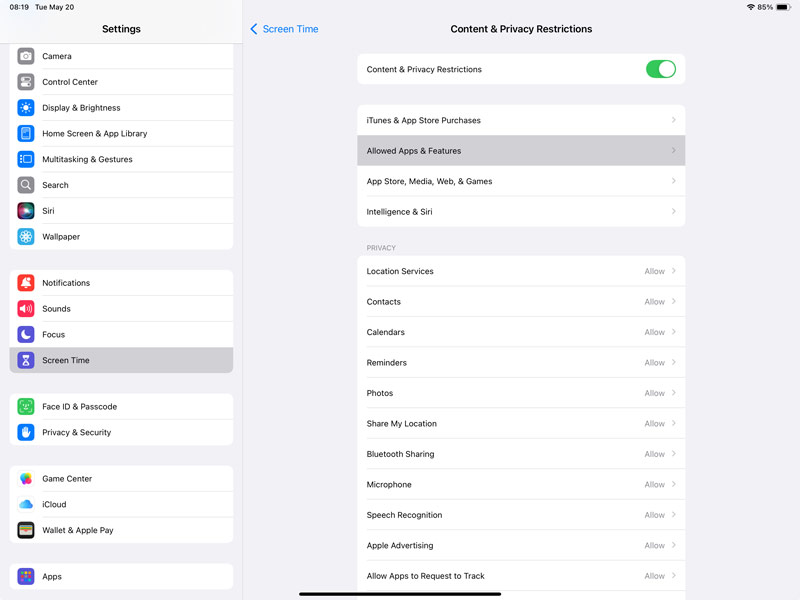Open the Sounds speaker icon
800x600 pixels.
[26, 309]
